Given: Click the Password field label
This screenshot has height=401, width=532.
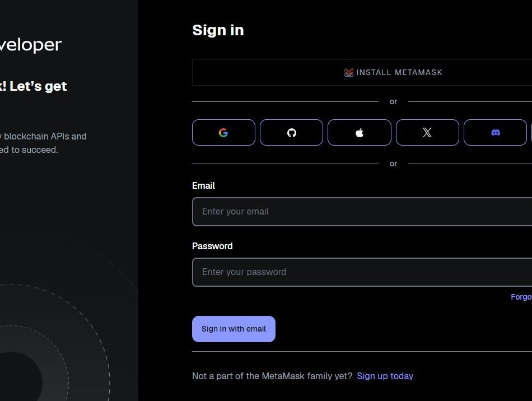Looking at the screenshot, I should [x=212, y=246].
